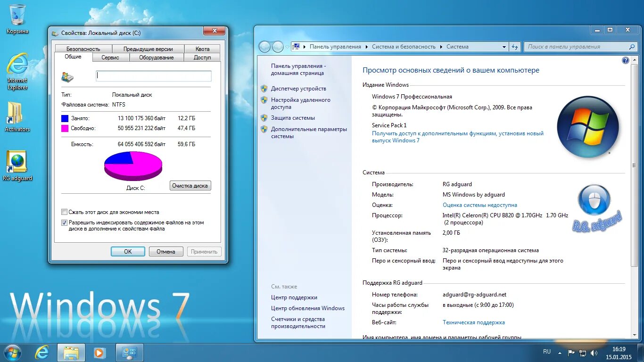Switch to the Доступ tab
The width and height of the screenshot is (644, 362).
[203, 58]
